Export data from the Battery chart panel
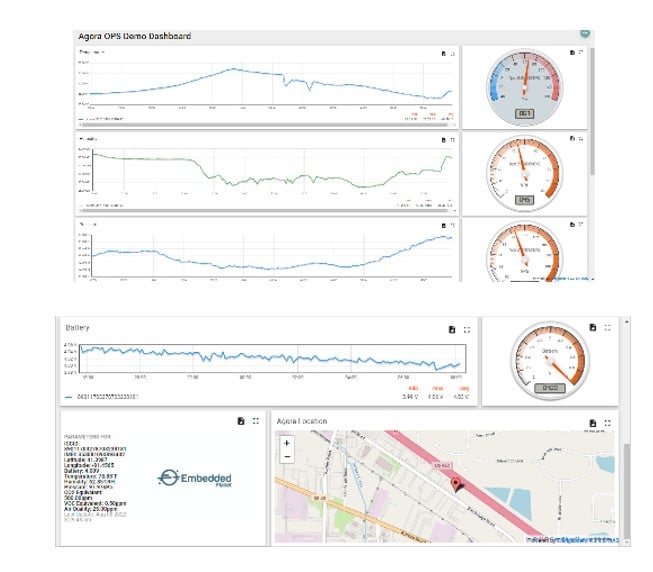653x572 pixels. point(452,330)
